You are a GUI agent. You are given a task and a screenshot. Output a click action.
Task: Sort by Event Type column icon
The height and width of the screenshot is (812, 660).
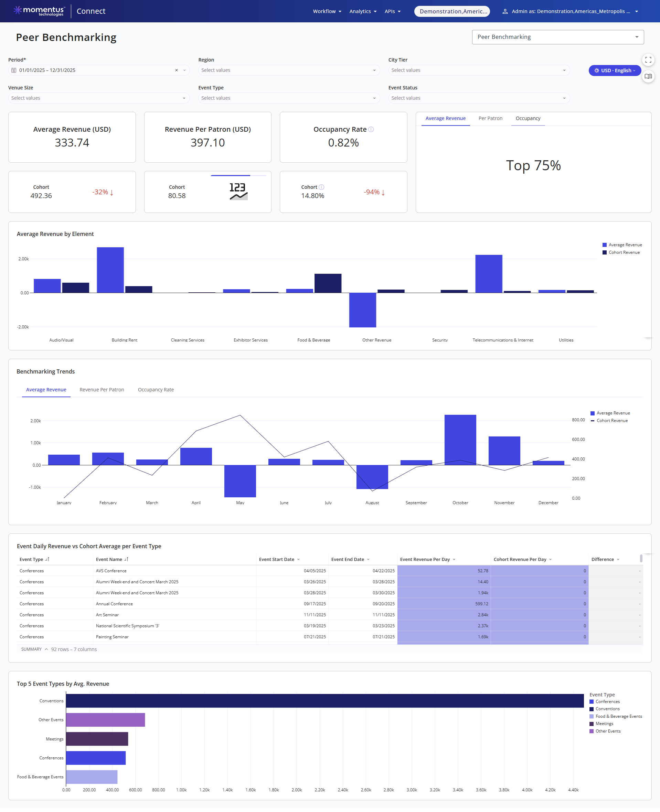click(47, 559)
